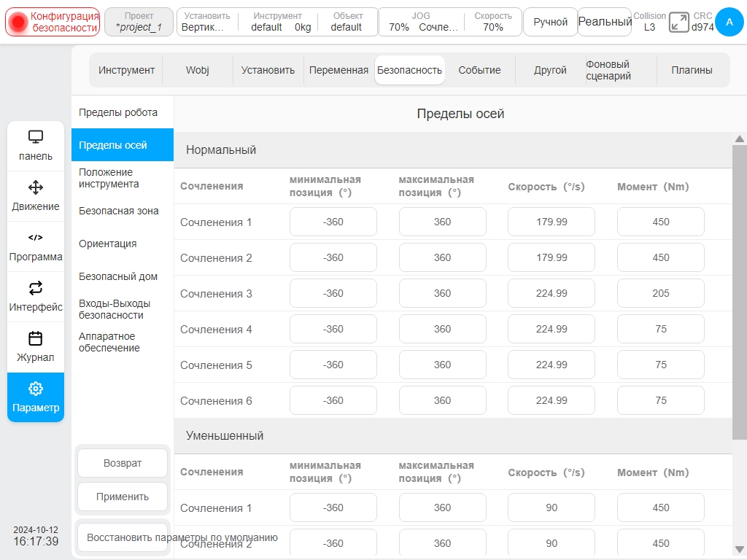Click normal Сочленения 2 minimum position field

pyautogui.click(x=333, y=257)
